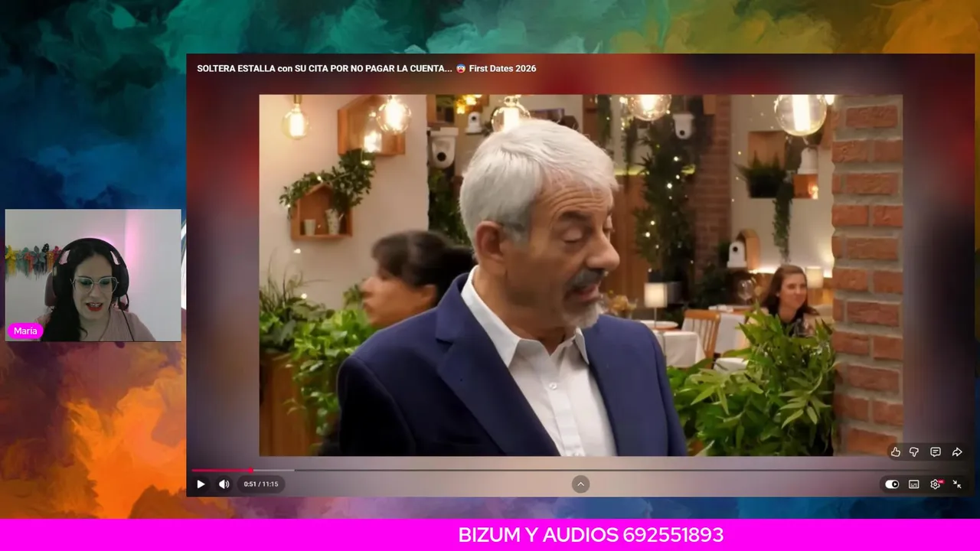The height and width of the screenshot is (551, 980).
Task: Toggle the autoplay switch
Action: (892, 484)
